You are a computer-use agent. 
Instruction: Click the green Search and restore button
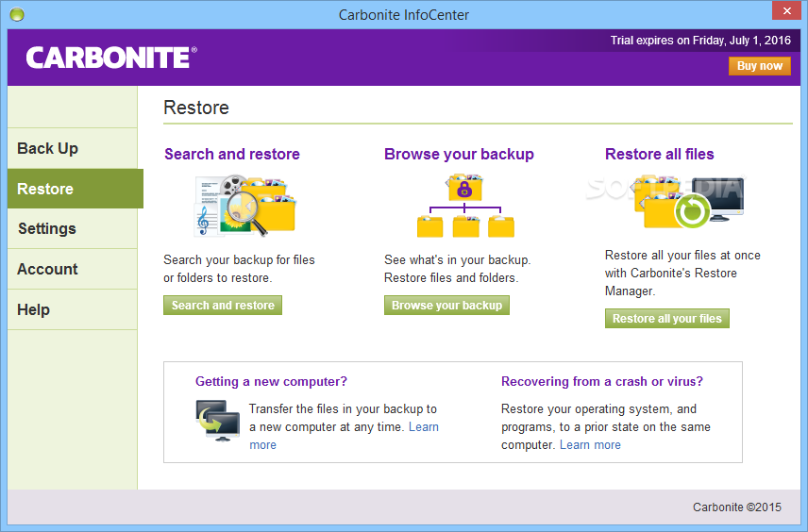click(223, 306)
